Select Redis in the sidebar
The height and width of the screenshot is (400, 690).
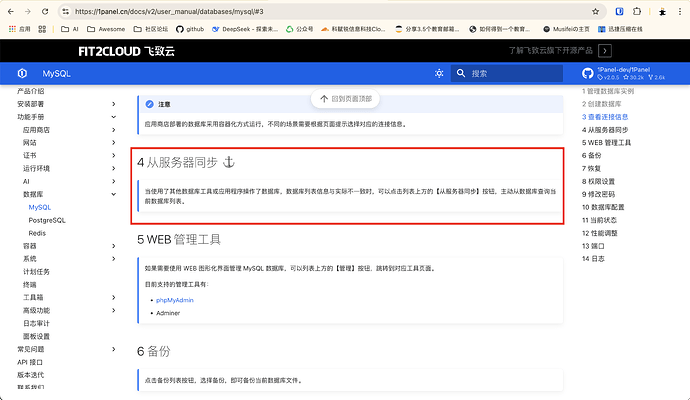click(37, 233)
